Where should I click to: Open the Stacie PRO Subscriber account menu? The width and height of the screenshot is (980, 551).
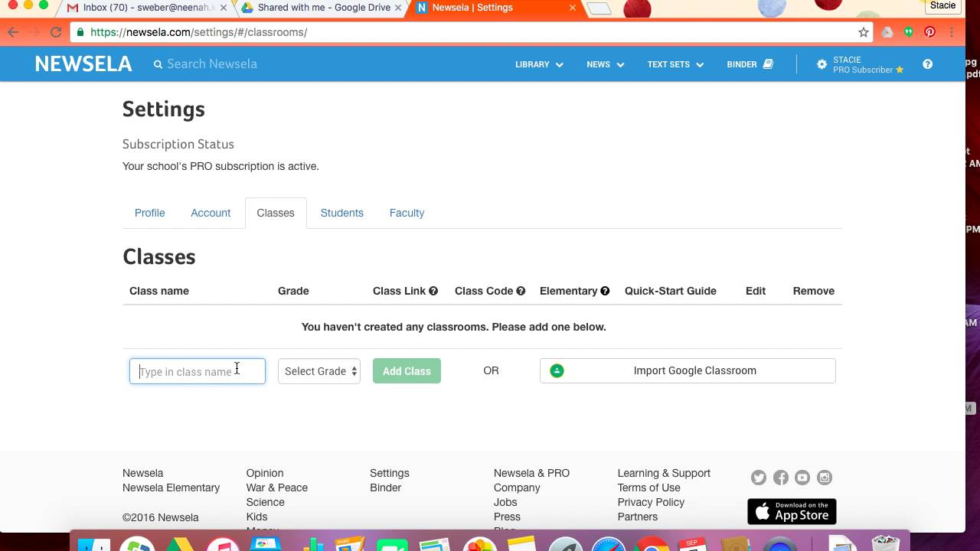(861, 64)
